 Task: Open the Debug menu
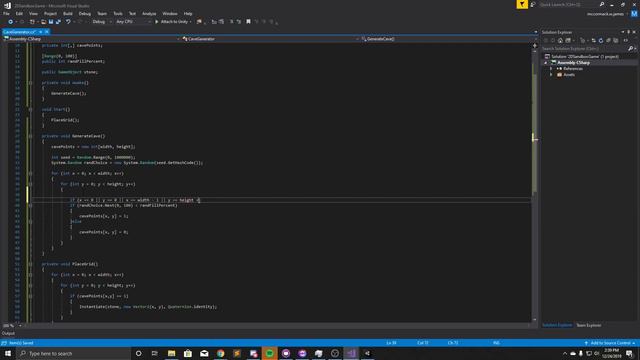coord(84,13)
